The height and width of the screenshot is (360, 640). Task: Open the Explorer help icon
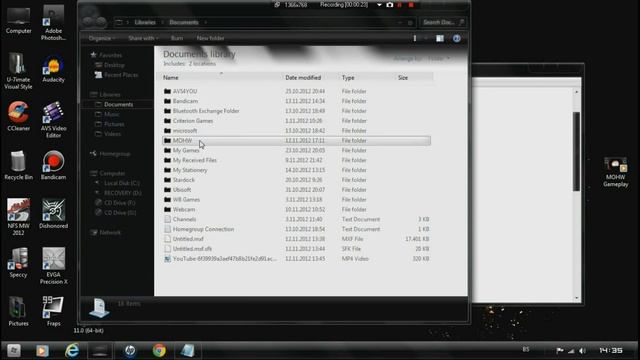coord(457,38)
